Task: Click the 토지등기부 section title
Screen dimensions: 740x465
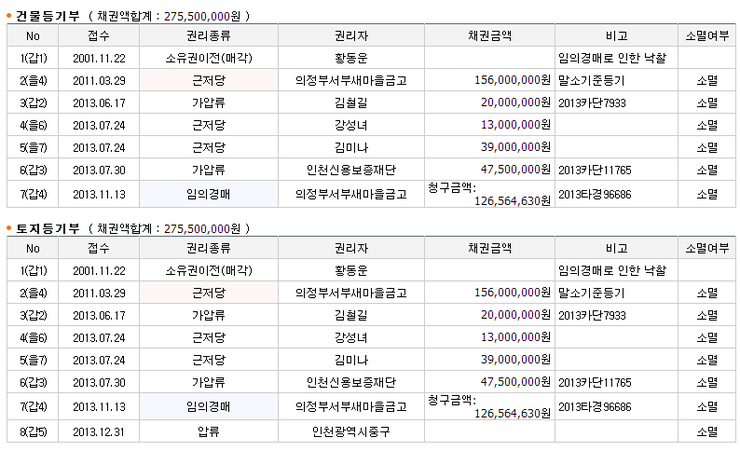Action: [48, 228]
